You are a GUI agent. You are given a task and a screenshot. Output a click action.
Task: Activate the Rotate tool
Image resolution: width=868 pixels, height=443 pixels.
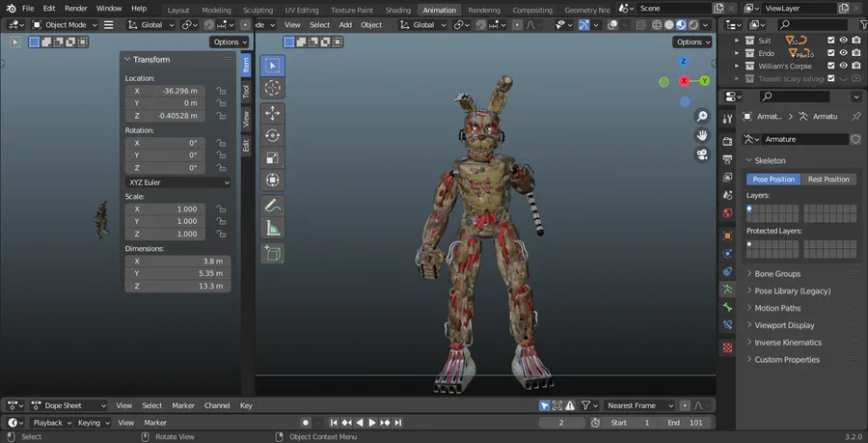272,135
